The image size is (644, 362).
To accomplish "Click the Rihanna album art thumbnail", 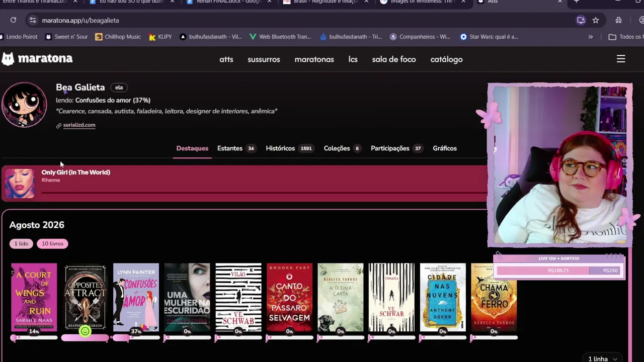I will [20, 183].
